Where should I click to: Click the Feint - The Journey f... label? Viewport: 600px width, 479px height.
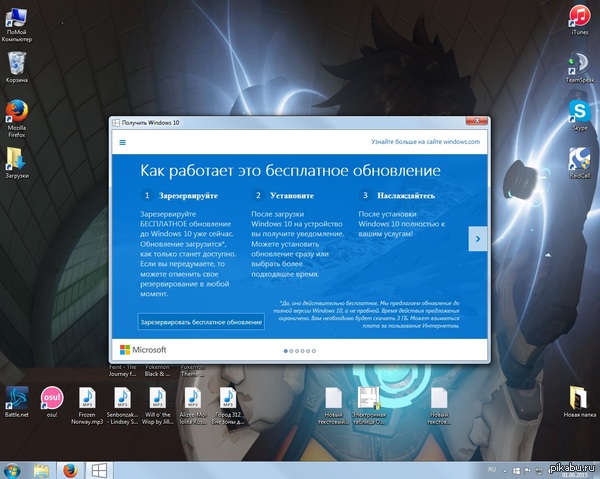click(x=122, y=370)
